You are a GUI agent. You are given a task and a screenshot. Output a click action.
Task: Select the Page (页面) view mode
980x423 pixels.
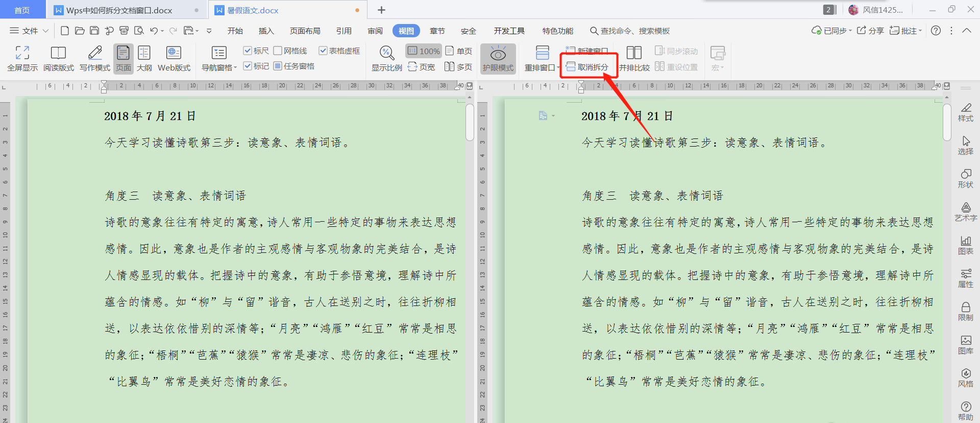(x=124, y=58)
